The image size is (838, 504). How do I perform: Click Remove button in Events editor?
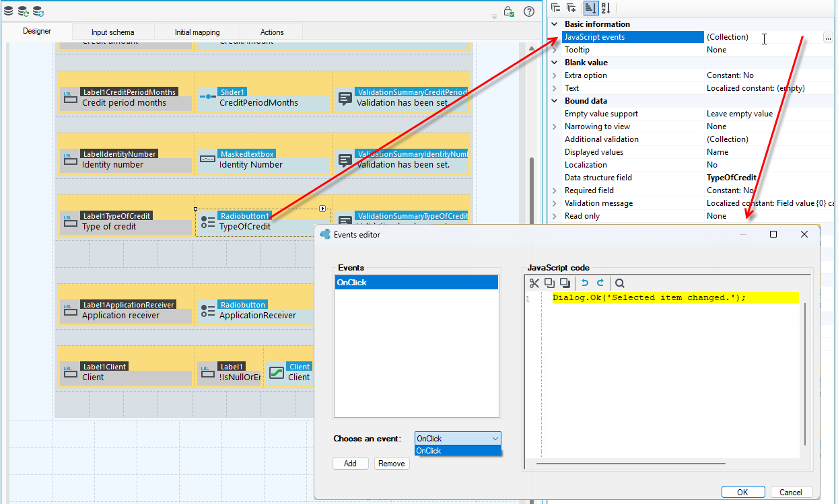click(391, 464)
